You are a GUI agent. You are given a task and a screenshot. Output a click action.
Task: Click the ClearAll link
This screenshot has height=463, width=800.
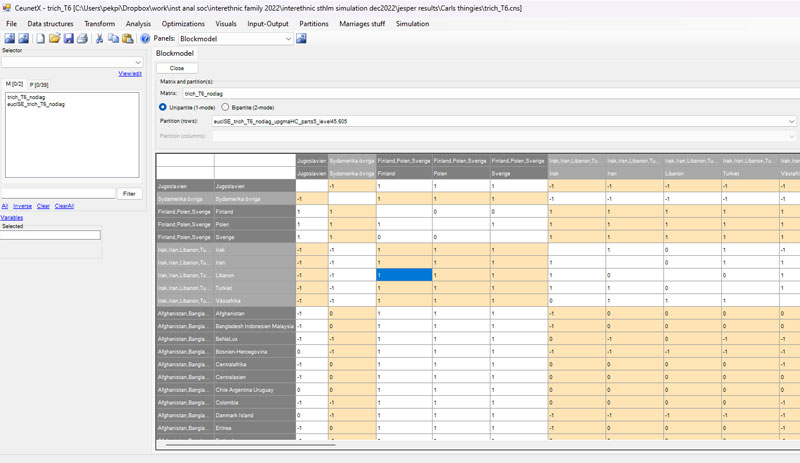(64, 206)
